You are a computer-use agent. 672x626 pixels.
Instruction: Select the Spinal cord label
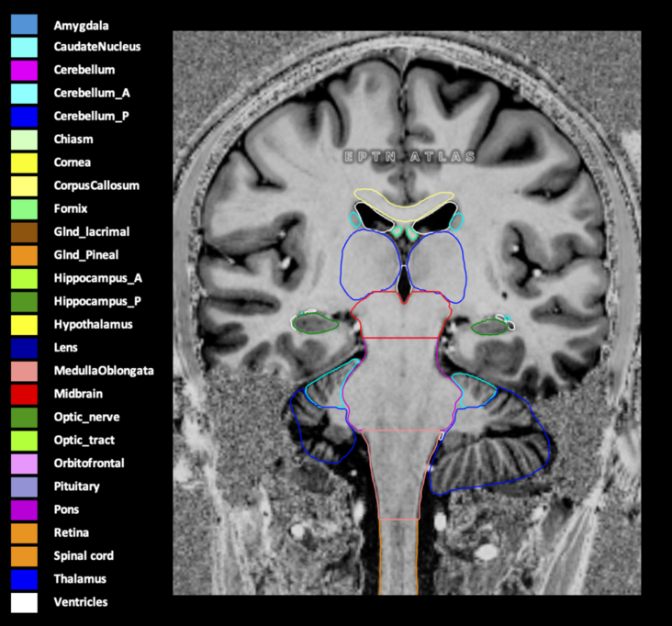pos(84,555)
